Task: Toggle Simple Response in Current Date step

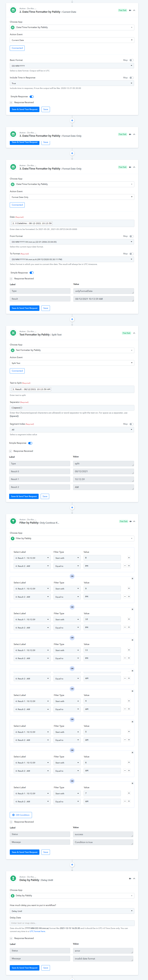Action: 32,97
